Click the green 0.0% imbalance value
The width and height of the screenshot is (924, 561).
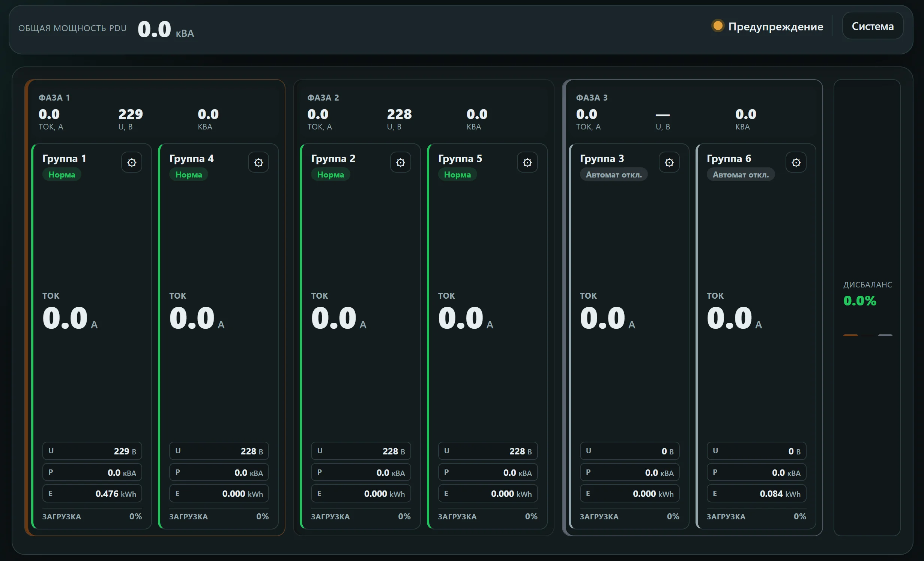[859, 301]
